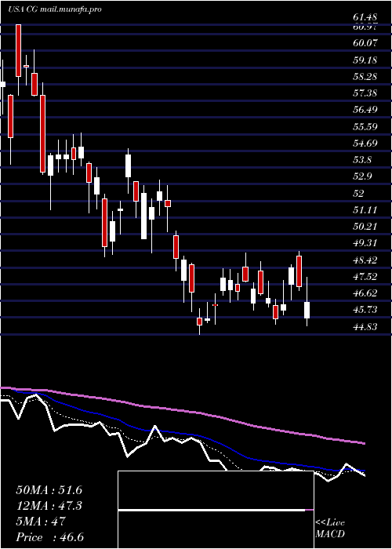Select the 45.73 price axis label
This screenshot has width=392, height=549.
(365, 310)
